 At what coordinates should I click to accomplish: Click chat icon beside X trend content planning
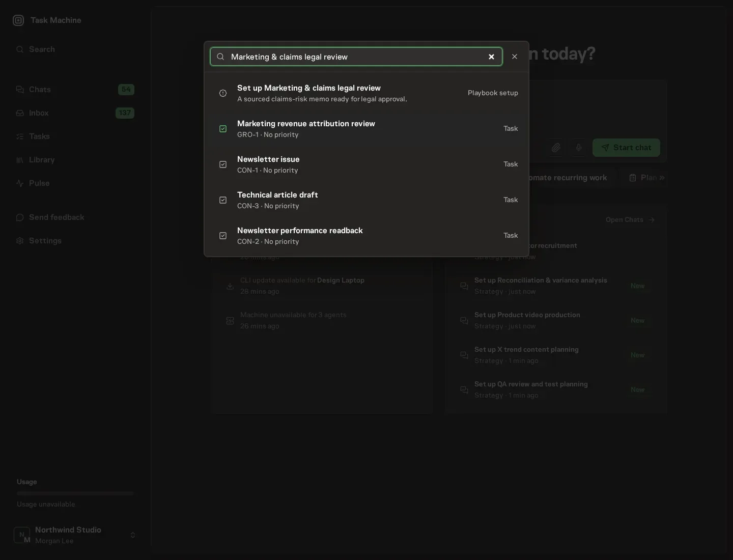click(x=464, y=355)
